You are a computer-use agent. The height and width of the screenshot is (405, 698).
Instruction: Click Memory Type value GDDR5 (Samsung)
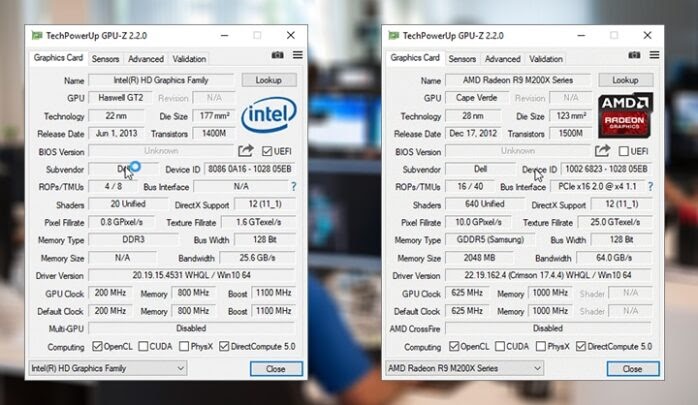point(490,240)
